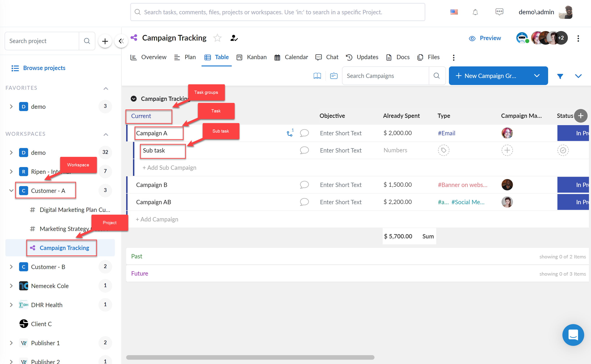Open Campaign A subtask count icon

tap(290, 133)
